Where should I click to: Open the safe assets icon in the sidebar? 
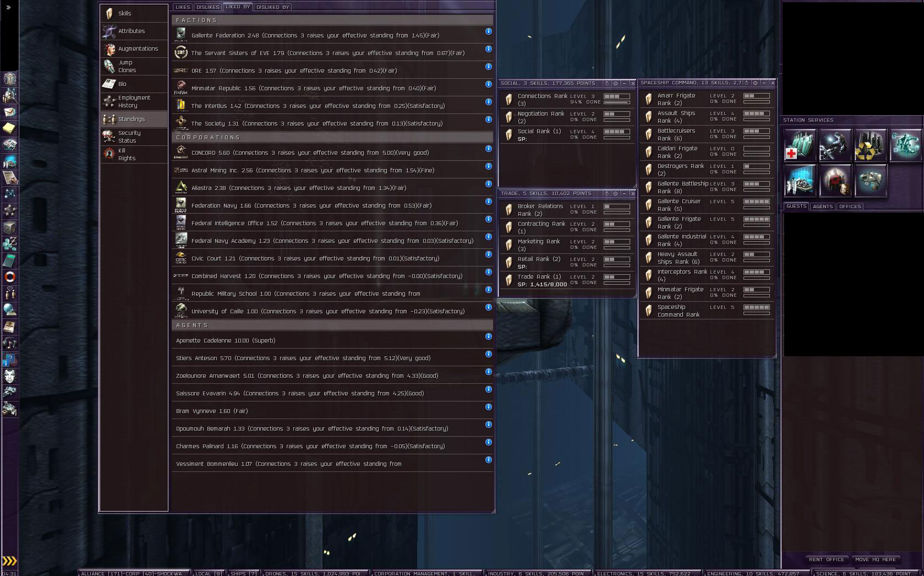[x=10, y=227]
